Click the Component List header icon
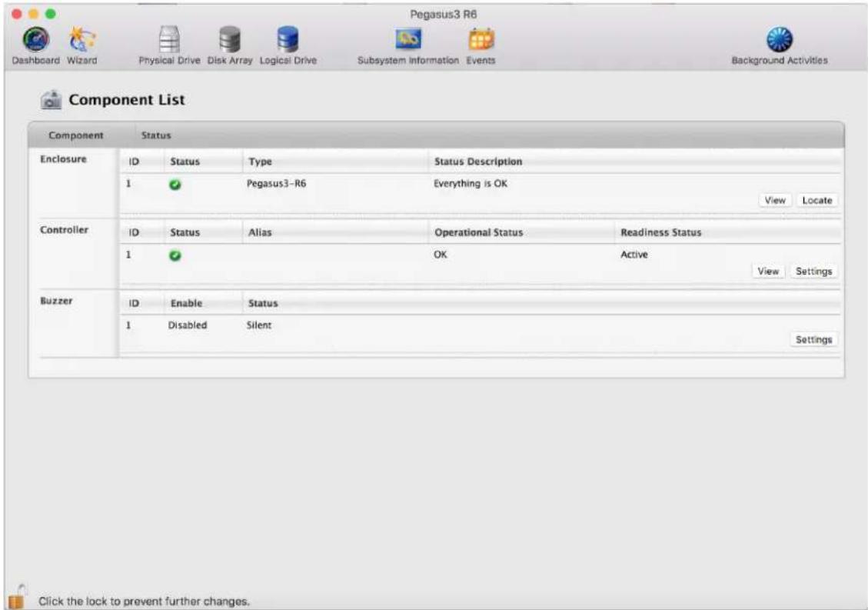 (x=51, y=100)
